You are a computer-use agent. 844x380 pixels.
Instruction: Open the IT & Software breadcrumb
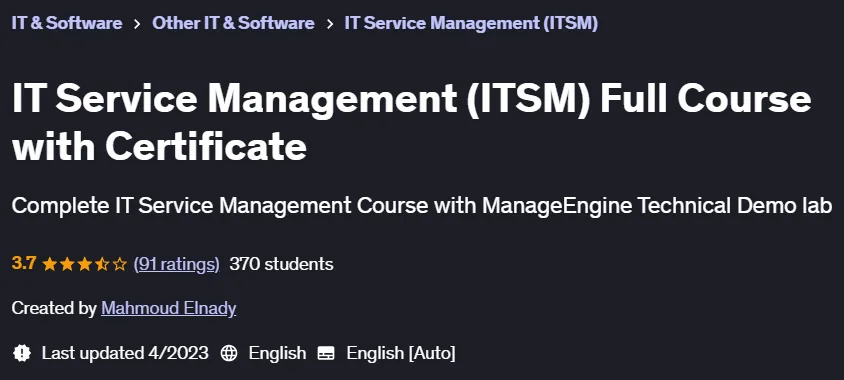pyautogui.click(x=67, y=23)
